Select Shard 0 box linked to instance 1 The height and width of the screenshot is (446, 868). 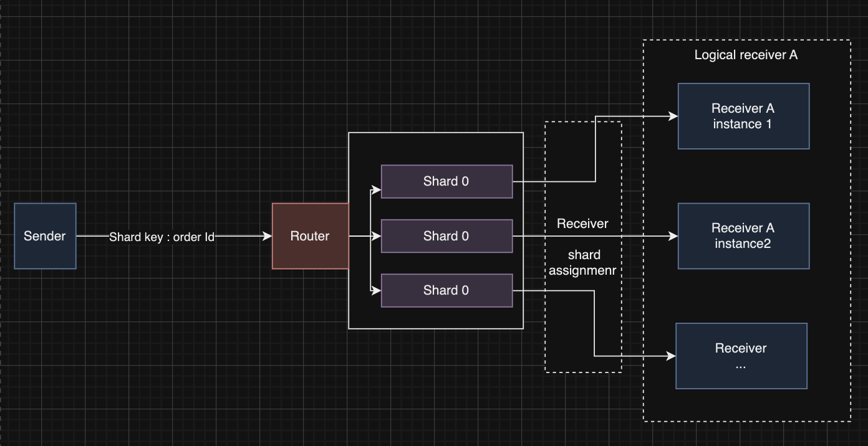446,181
